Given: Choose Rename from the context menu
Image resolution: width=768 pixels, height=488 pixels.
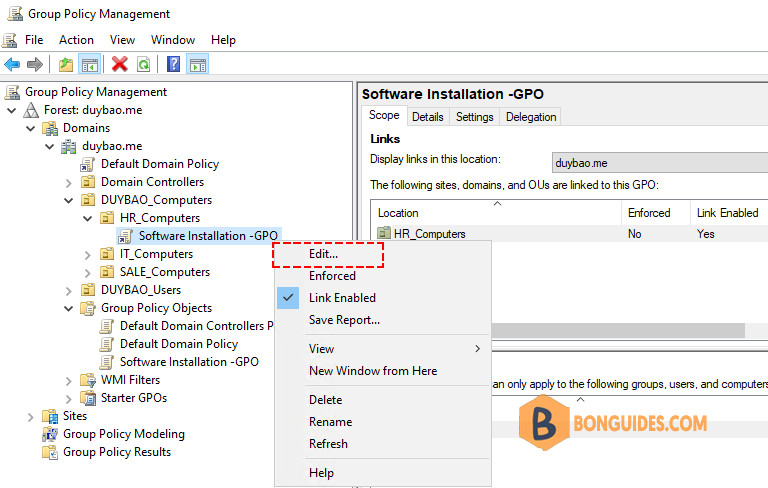Looking at the screenshot, I should click(384, 422).
